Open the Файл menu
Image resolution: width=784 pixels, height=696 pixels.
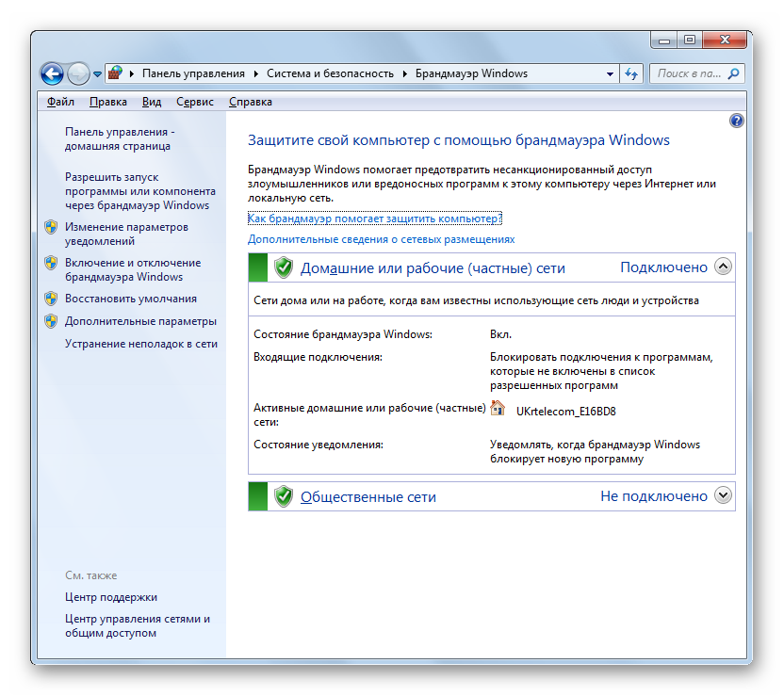pyautogui.click(x=60, y=102)
